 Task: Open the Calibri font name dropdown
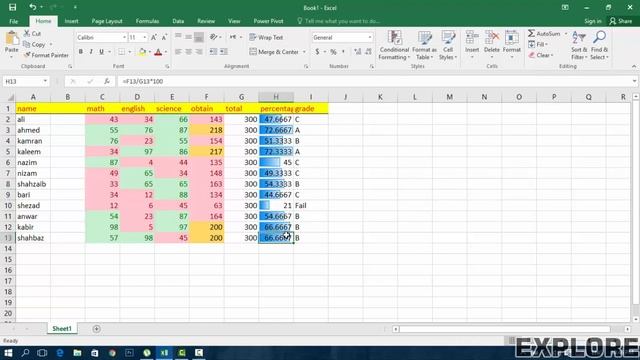(124, 37)
